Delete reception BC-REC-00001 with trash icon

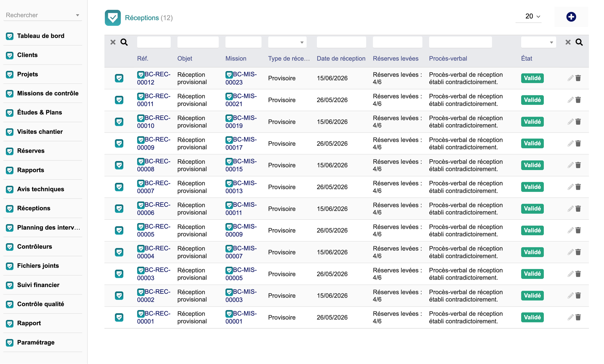click(x=578, y=317)
